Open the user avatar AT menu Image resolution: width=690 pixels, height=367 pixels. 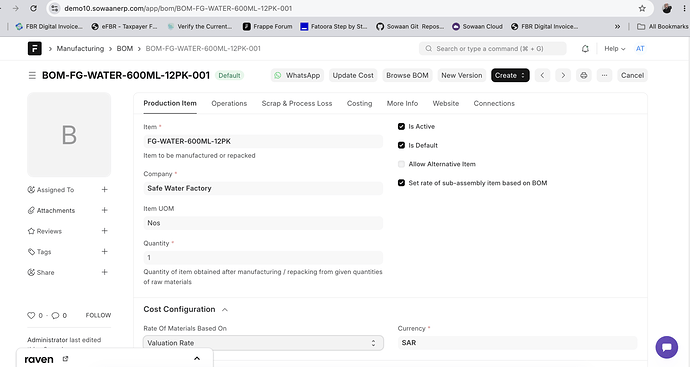click(x=640, y=49)
